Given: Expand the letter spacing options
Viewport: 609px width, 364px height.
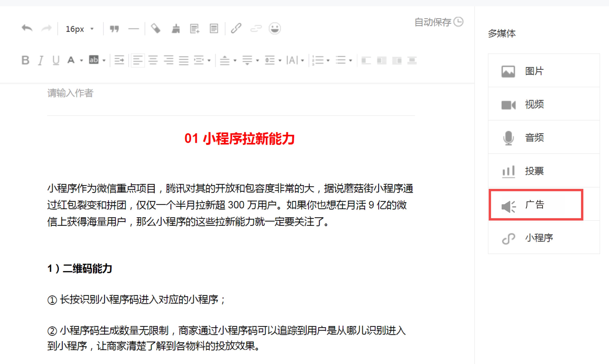Looking at the screenshot, I should click(302, 60).
